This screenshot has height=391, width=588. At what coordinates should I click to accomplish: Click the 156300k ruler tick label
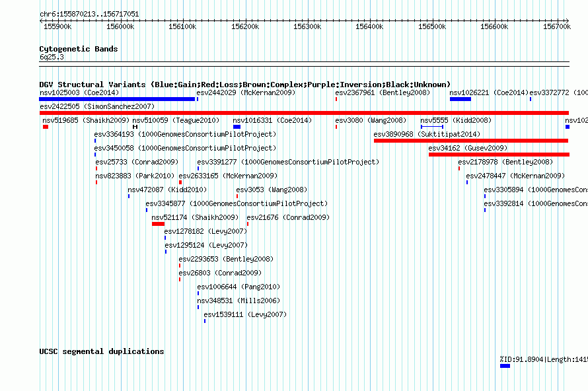pos(307,26)
